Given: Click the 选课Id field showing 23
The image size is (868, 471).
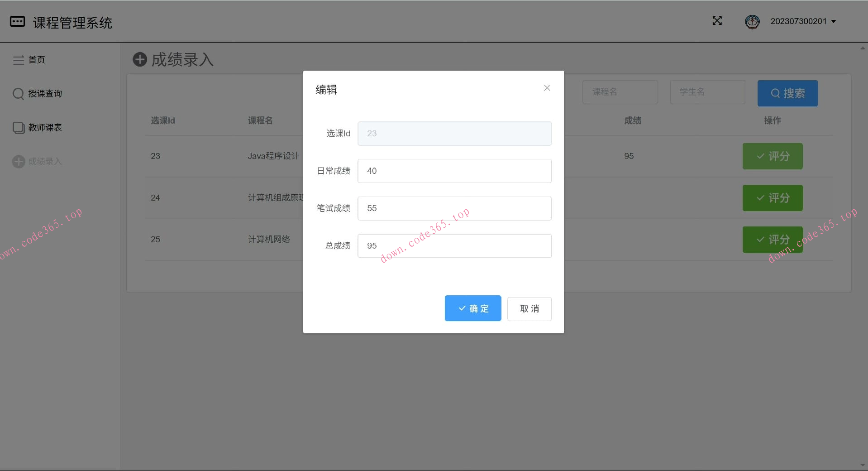Looking at the screenshot, I should [454, 134].
